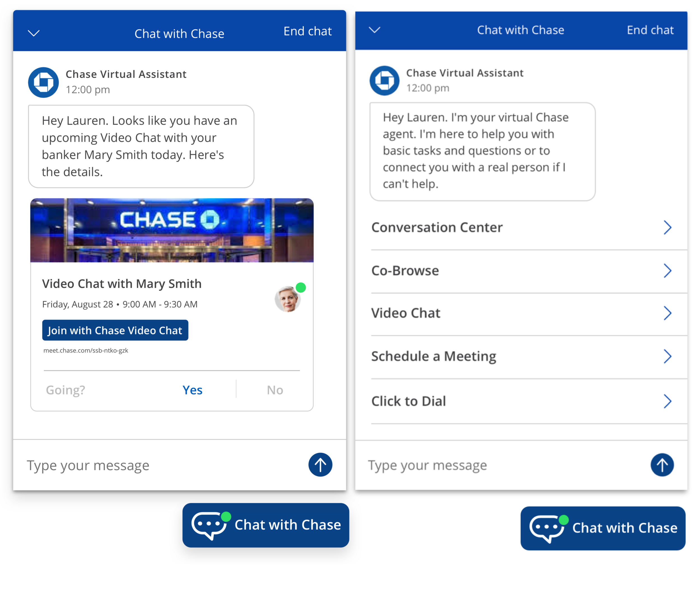This screenshot has height=608, width=700.
Task: Expand Click to Dial arrow
Action: coord(667,401)
